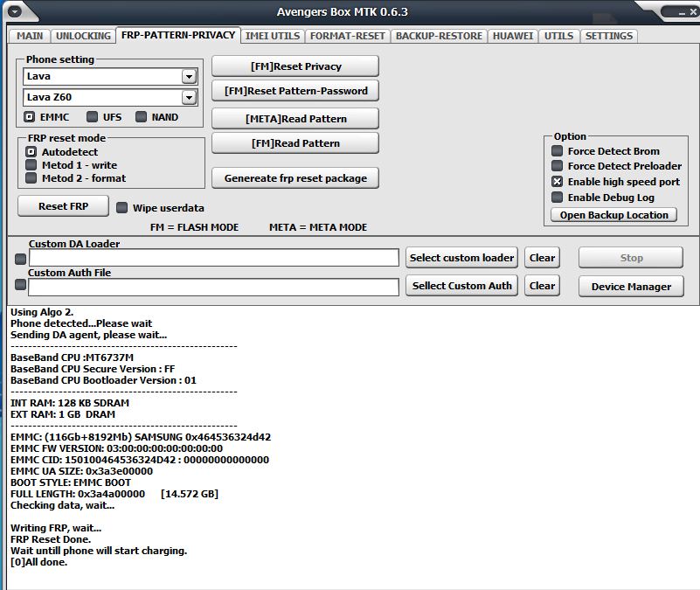The height and width of the screenshot is (590, 700).
Task: Open the FRP-PATTERN-PRIVACY tab
Action: (178, 35)
